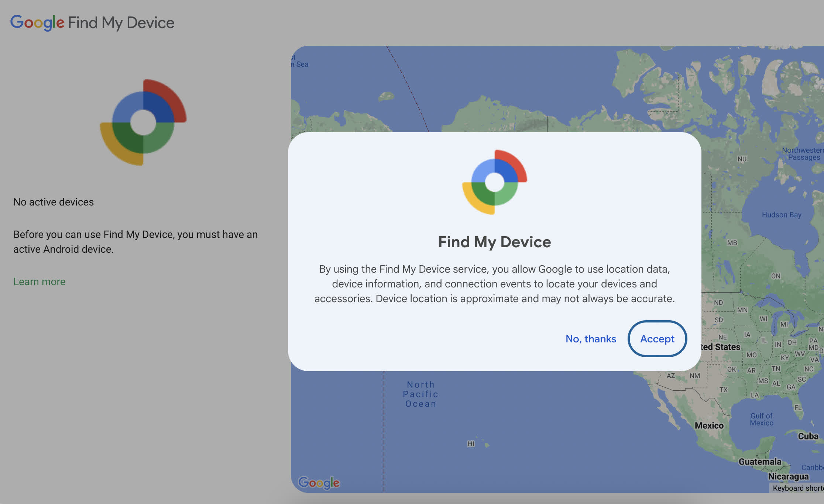
Task: Click the "Cuba" map label
Action: point(808,436)
